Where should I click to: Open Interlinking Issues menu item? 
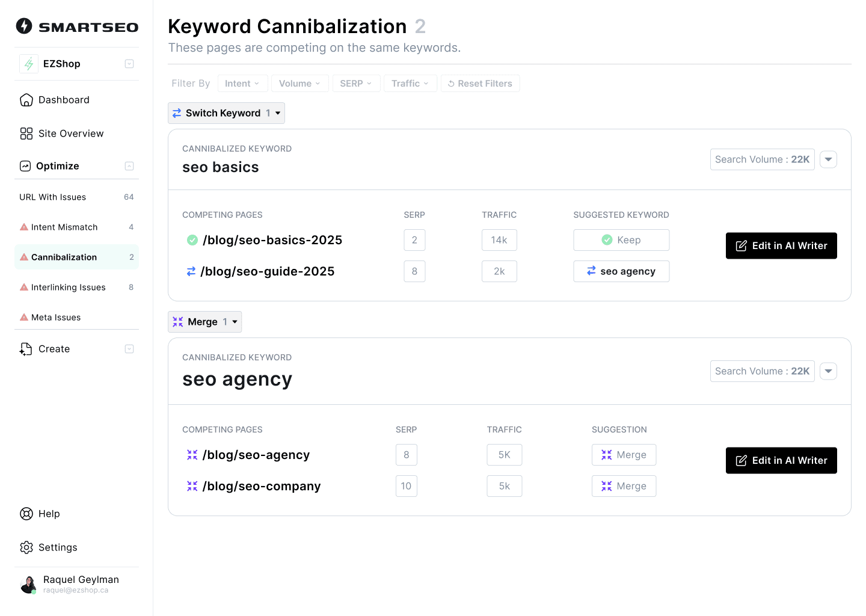[69, 288]
